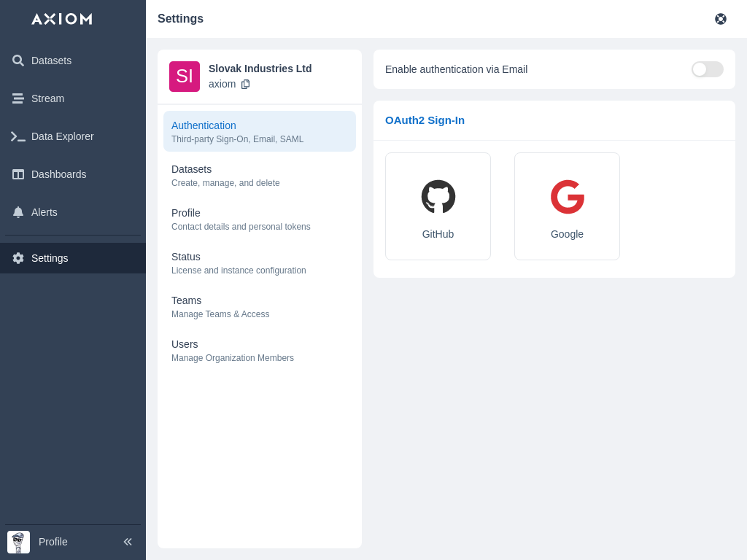Click the Google logo icon
The width and height of the screenshot is (747, 560).
tap(568, 197)
